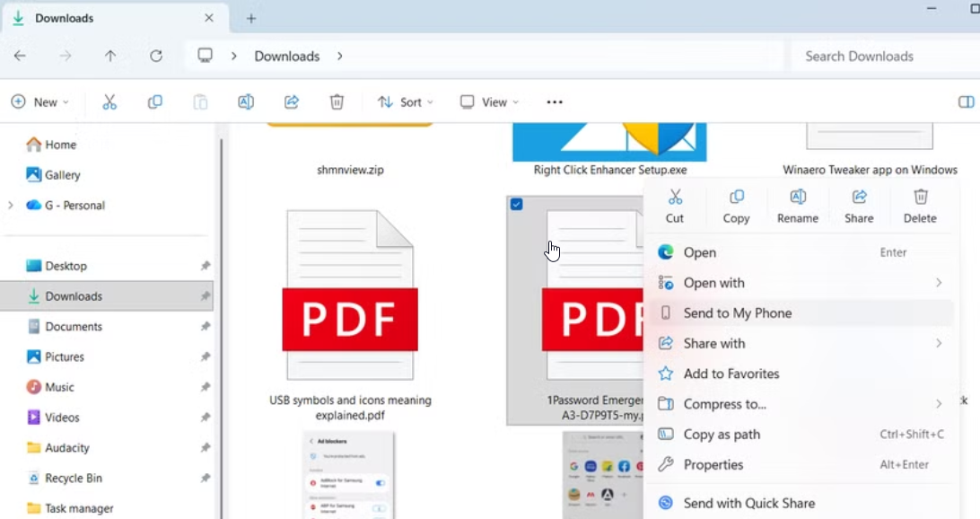Open the See more ellipsis menu
980x519 pixels.
555,102
